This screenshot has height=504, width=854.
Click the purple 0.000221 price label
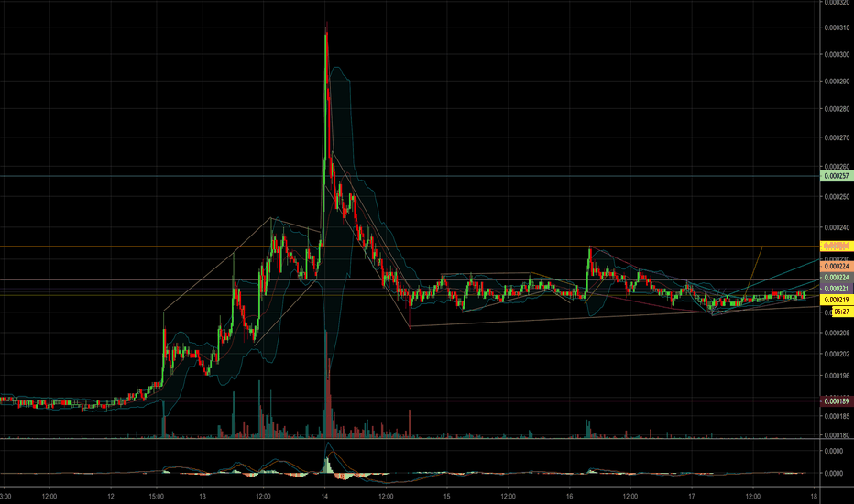coord(837,289)
